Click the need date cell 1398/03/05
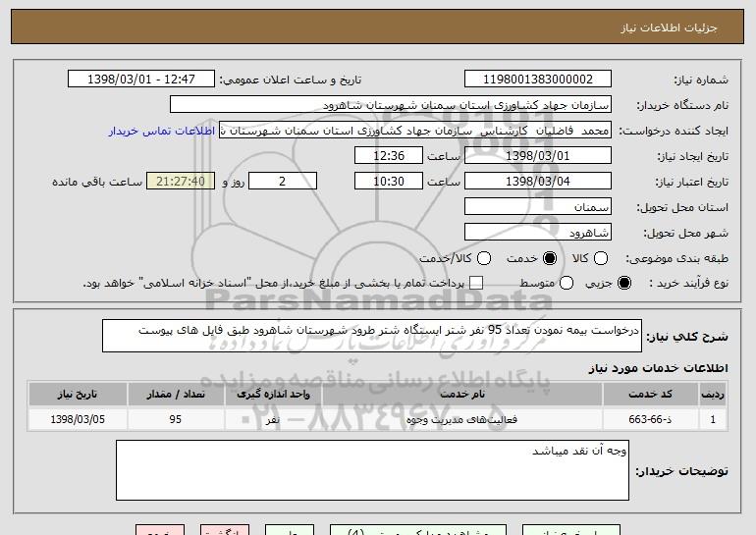This screenshot has width=756, height=535. [x=78, y=419]
